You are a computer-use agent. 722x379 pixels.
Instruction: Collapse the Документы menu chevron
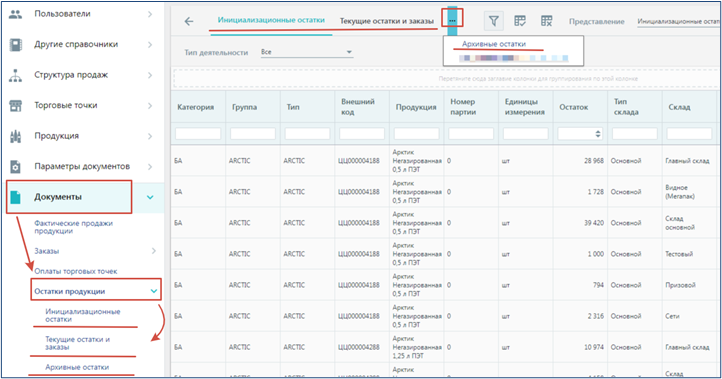click(x=150, y=197)
